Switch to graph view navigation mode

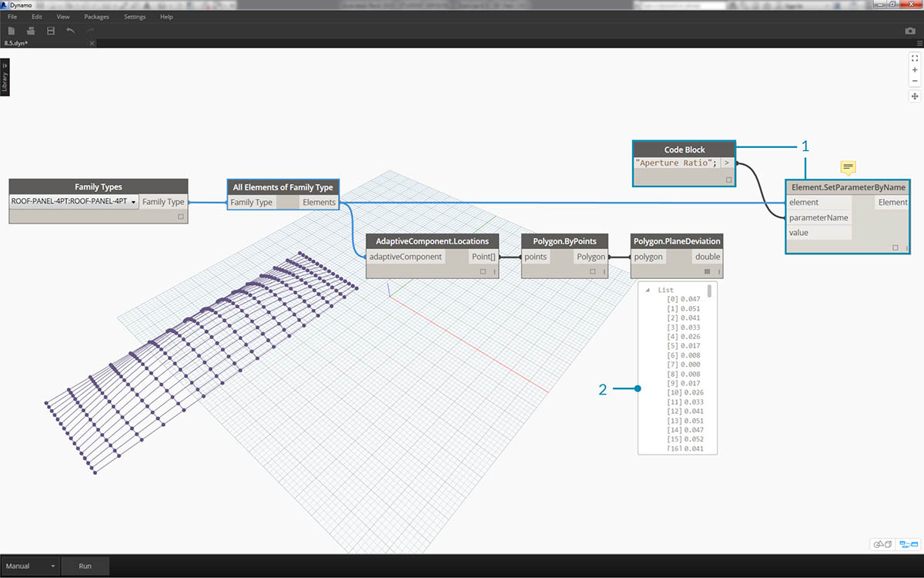pos(909,544)
